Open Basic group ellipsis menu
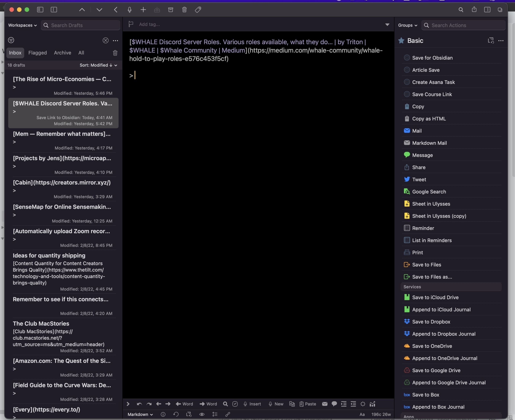Screen dimensions: 515x420 coord(501,41)
